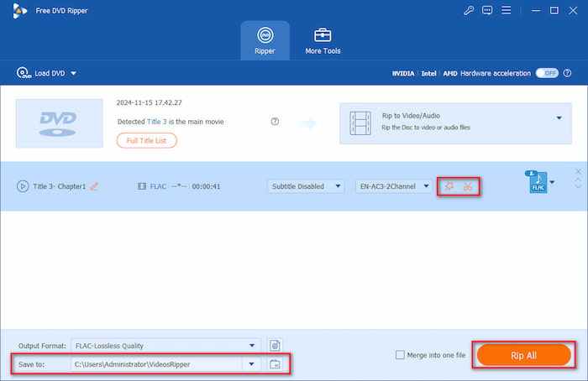Play the Title 3 Chapter1 preview
Screen dimensions: 588x381
[x=23, y=186]
